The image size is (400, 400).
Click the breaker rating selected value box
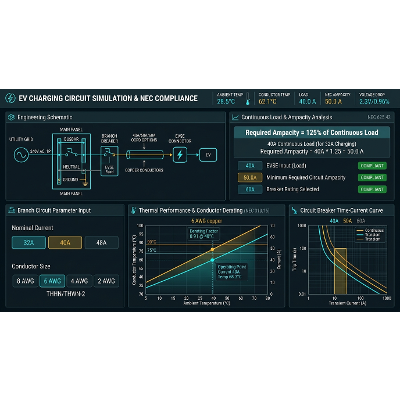(250, 189)
